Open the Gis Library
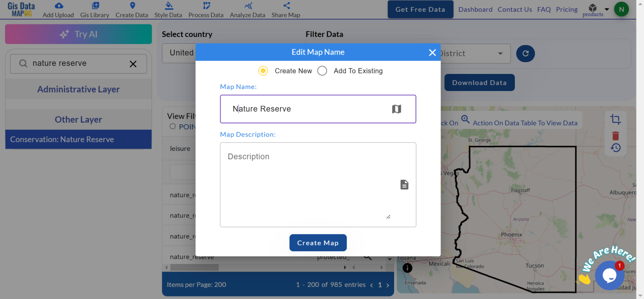The height and width of the screenshot is (299, 644). click(x=94, y=9)
